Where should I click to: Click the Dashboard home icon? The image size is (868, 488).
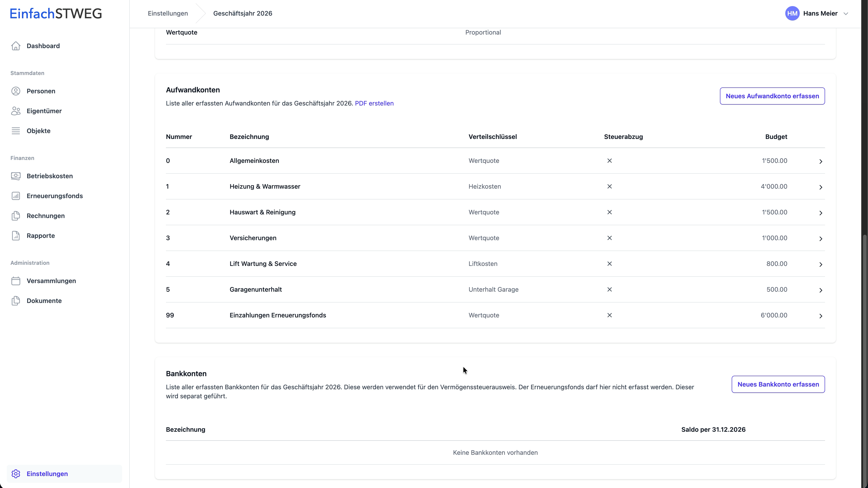16,46
